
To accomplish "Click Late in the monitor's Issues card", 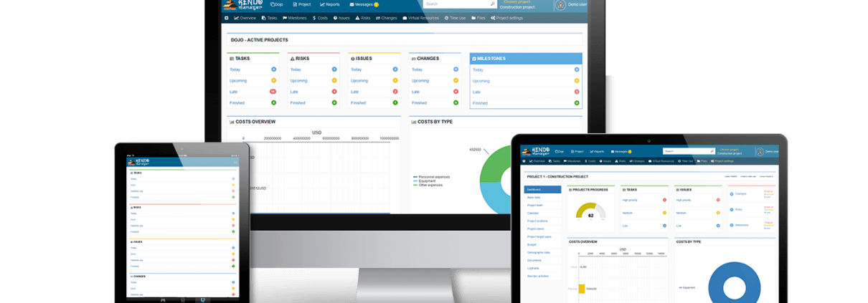I will (x=354, y=92).
